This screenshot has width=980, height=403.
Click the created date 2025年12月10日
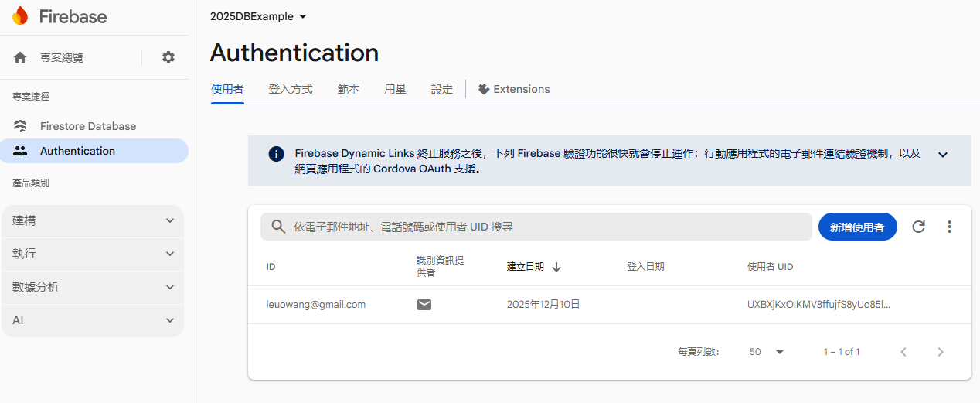[543, 305]
